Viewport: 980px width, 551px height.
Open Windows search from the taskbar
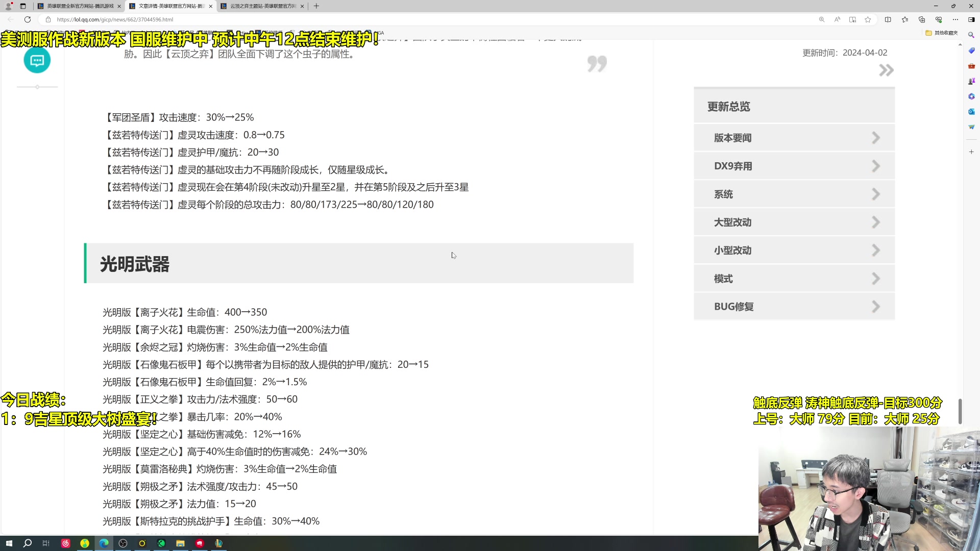[x=28, y=543]
